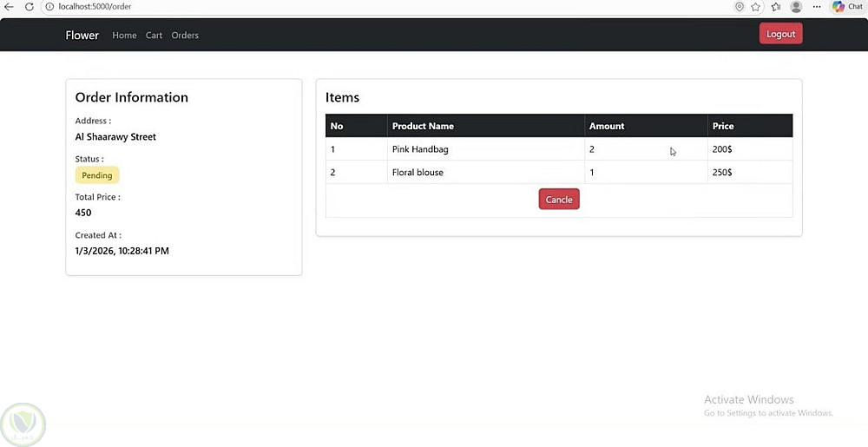Viewport: 868px width, 447px height.
Task: Click the Order Information heading
Action: click(132, 97)
